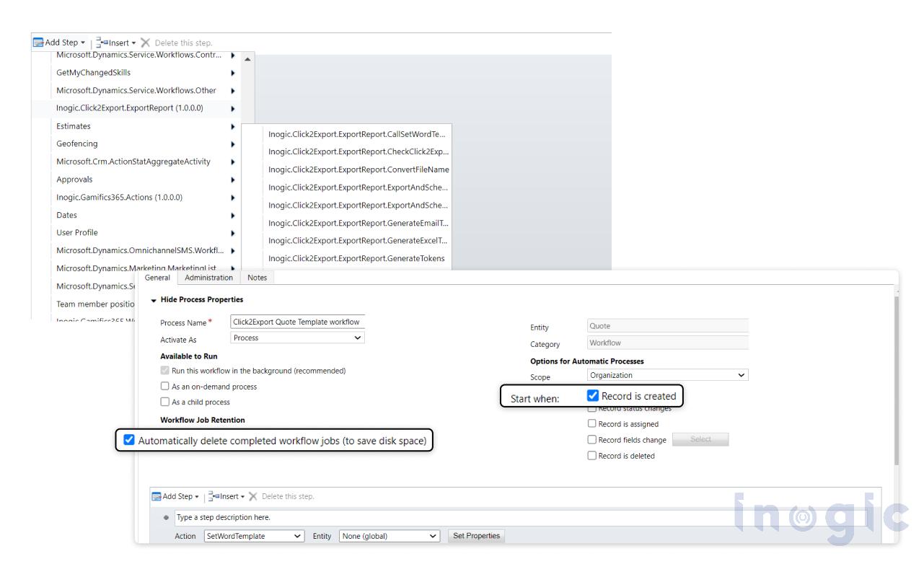The width and height of the screenshot is (924, 577).
Task: Click the Add Step icon in the step editor
Action: point(157,495)
